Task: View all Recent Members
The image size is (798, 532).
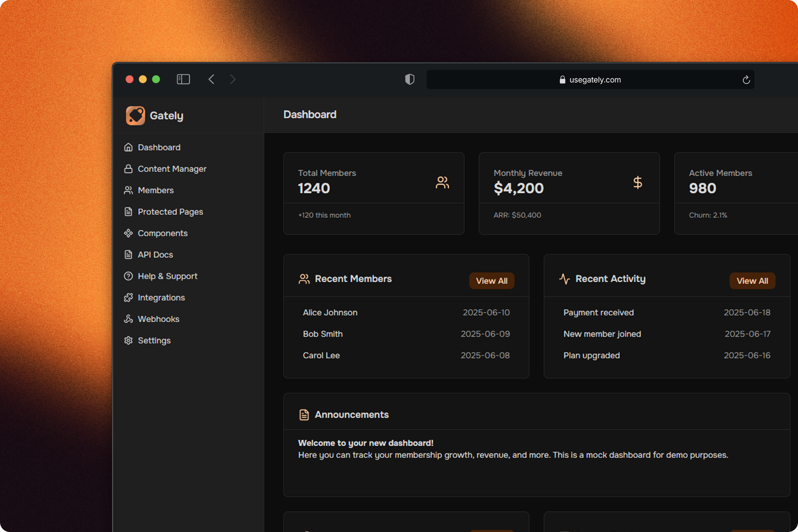Action: (491, 281)
